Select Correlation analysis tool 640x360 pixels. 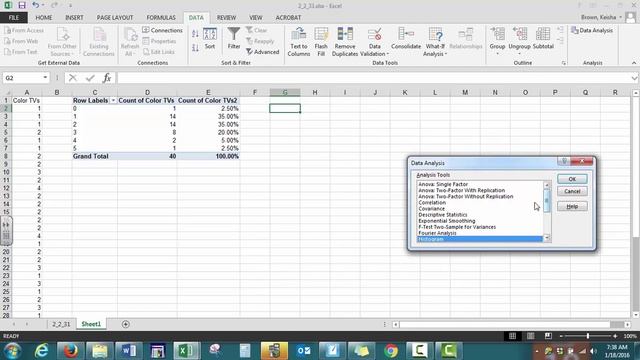[x=432, y=202]
